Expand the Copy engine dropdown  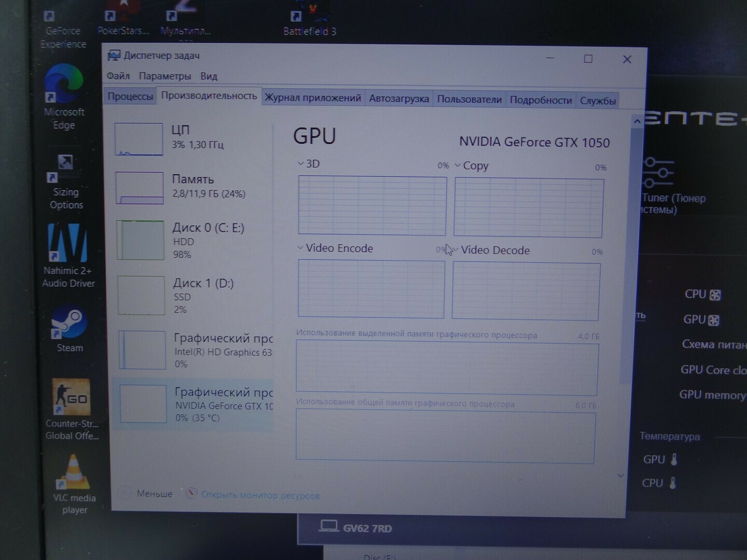point(457,165)
